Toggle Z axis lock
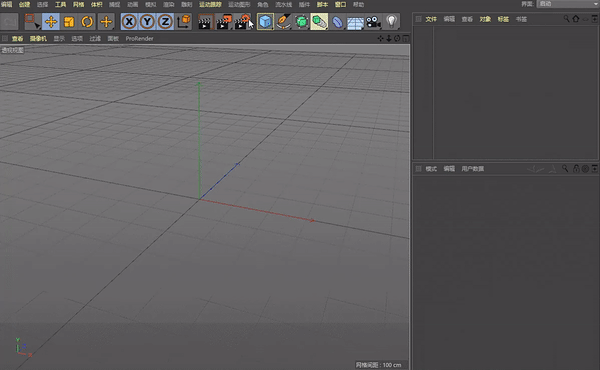 click(165, 22)
